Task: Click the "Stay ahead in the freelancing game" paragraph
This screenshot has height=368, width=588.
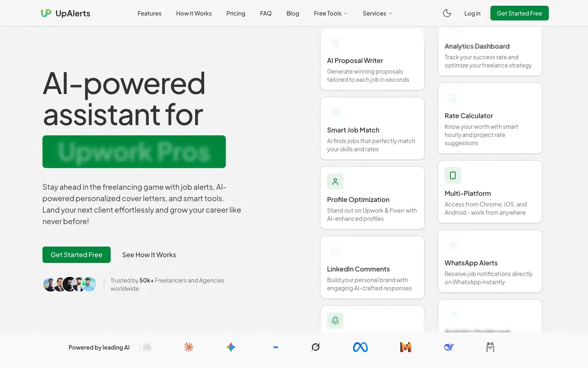Action: tap(142, 204)
